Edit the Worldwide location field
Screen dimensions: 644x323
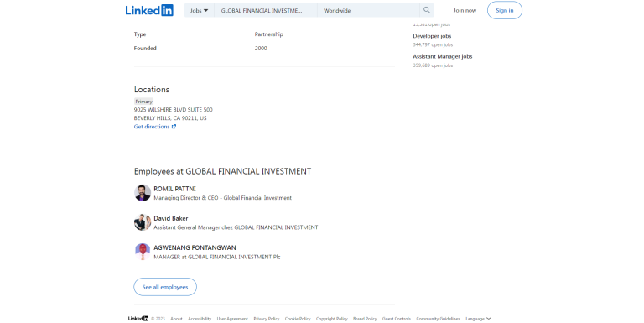click(368, 11)
